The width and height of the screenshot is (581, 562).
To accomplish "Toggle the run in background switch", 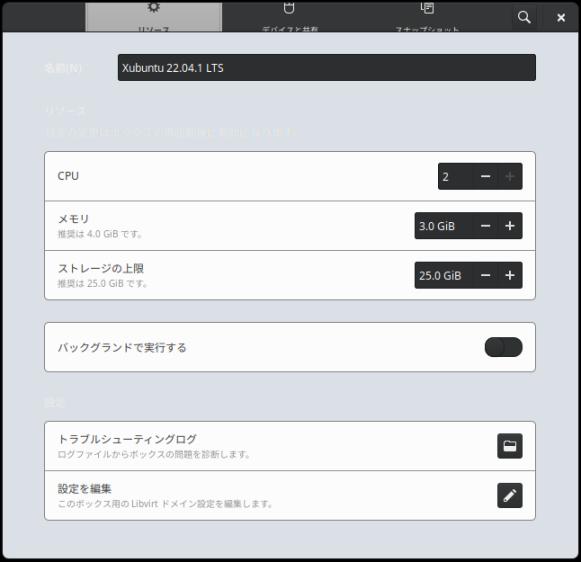I will (x=504, y=347).
